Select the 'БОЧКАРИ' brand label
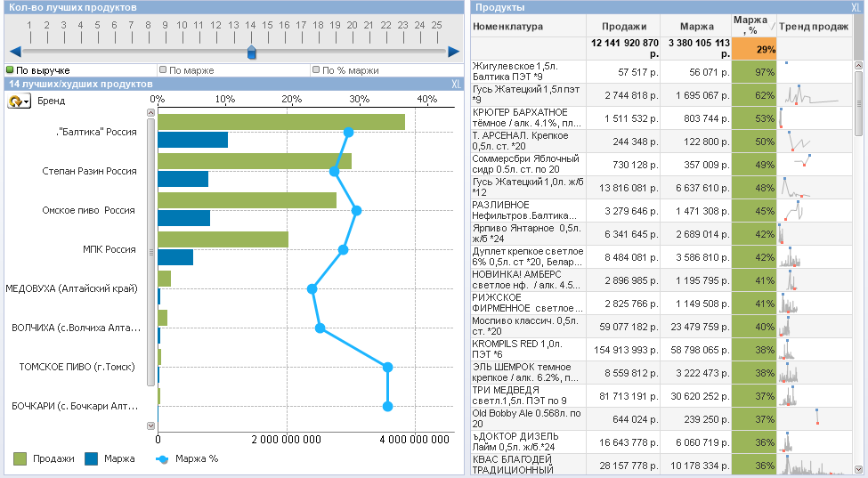 [x=75, y=406]
